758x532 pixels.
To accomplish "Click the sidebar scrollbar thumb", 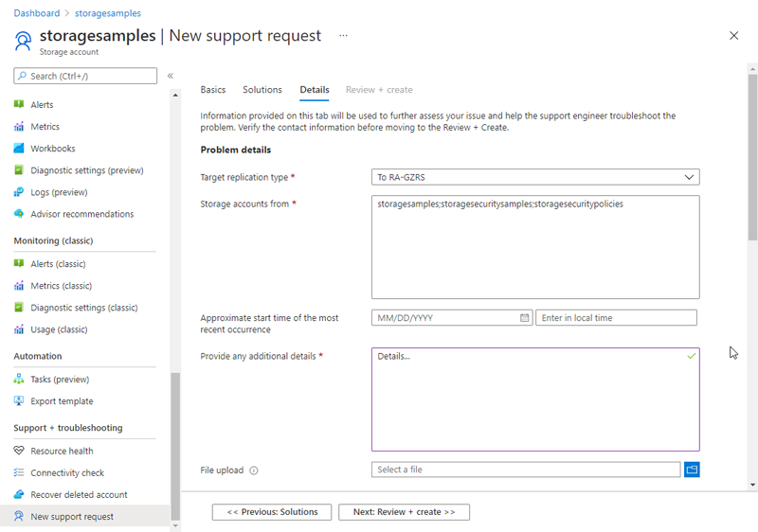I will click(175, 447).
